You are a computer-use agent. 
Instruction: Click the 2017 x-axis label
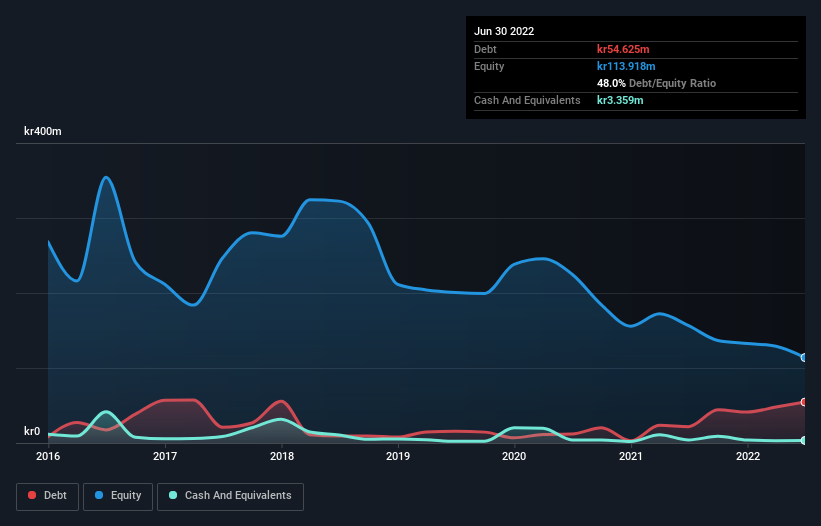[165, 456]
